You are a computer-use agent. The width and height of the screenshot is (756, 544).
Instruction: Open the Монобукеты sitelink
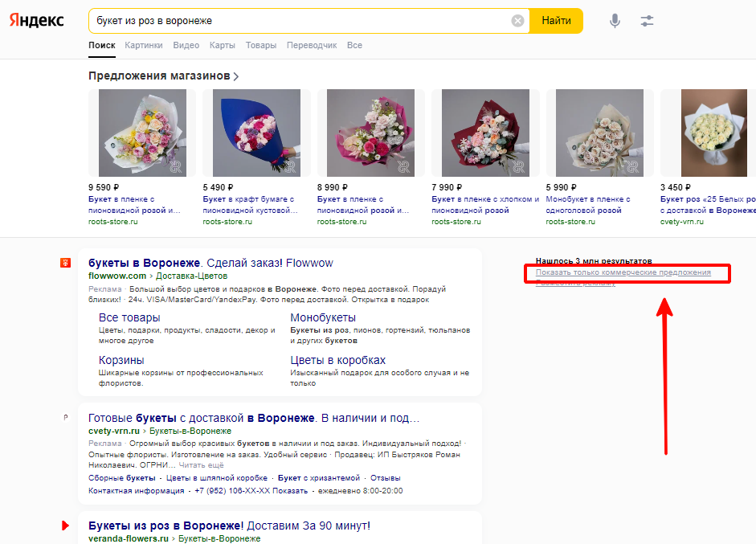pyautogui.click(x=323, y=318)
